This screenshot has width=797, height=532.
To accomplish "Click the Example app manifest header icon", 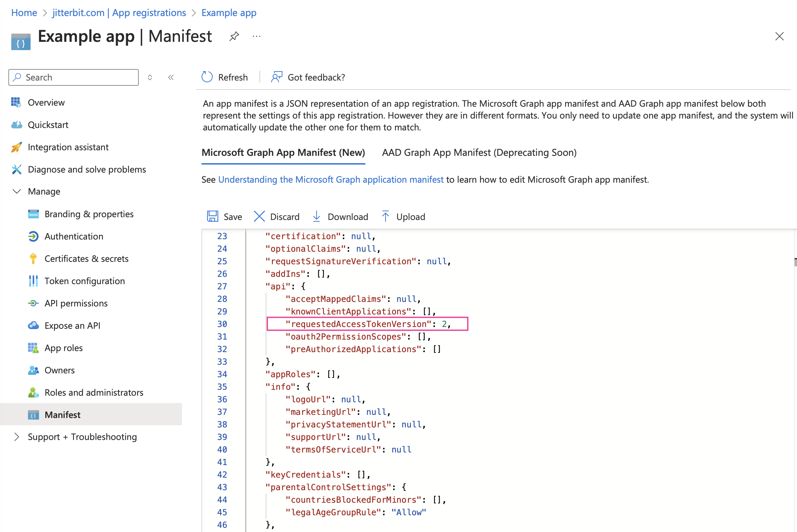I will coord(21,41).
